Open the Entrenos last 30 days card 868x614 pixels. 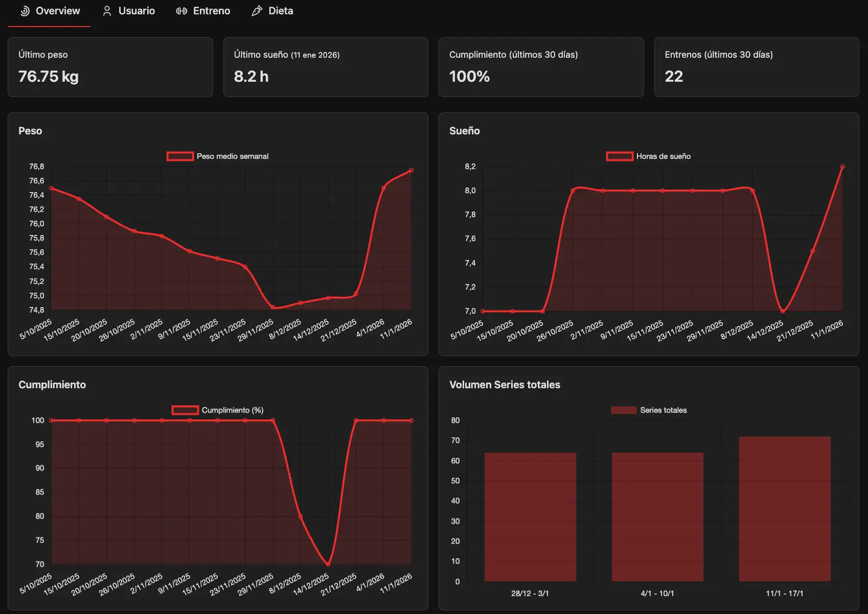click(756, 67)
